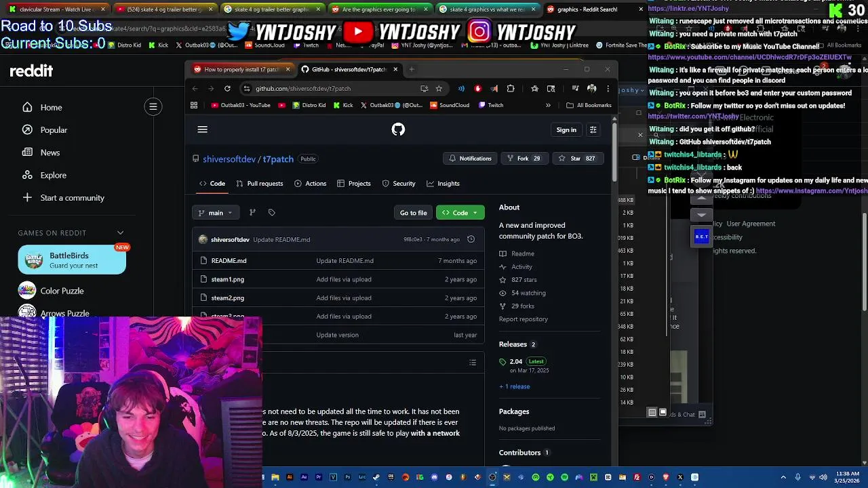Click Go to file button
Screen dimensions: 868x488
(x=413, y=213)
